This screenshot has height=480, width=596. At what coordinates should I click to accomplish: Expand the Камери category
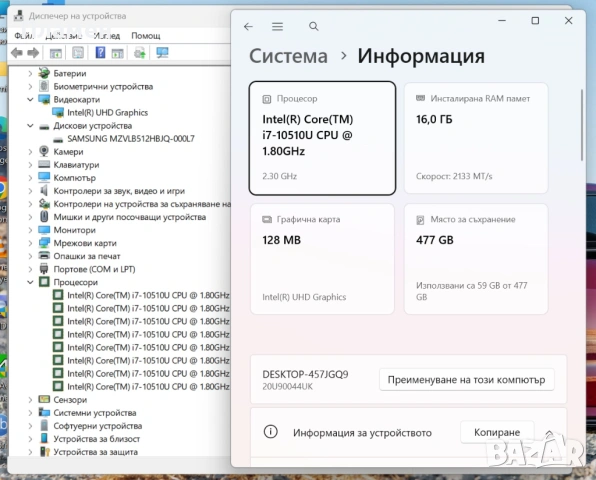click(x=30, y=152)
